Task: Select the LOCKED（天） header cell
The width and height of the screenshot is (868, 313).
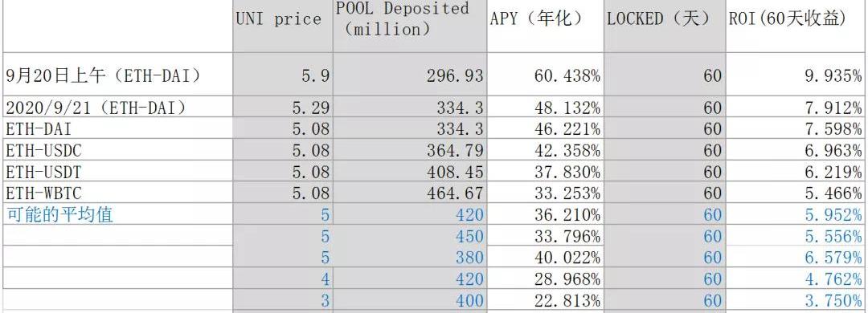Action: tap(665, 26)
